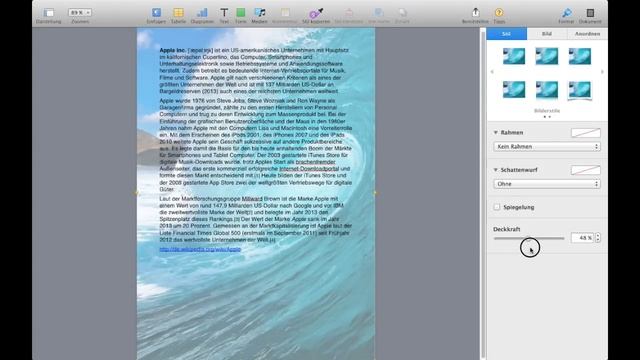Insert a text box via the Text icon
The image size is (640, 360).
click(224, 13)
